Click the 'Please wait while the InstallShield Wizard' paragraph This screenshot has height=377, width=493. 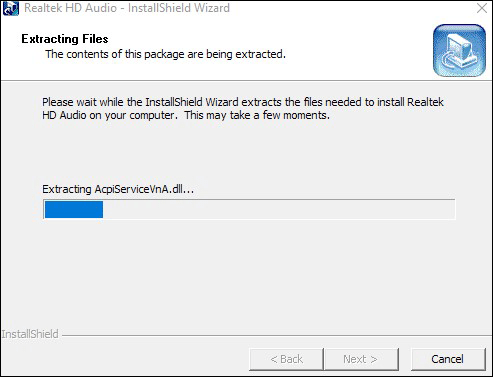click(x=243, y=109)
